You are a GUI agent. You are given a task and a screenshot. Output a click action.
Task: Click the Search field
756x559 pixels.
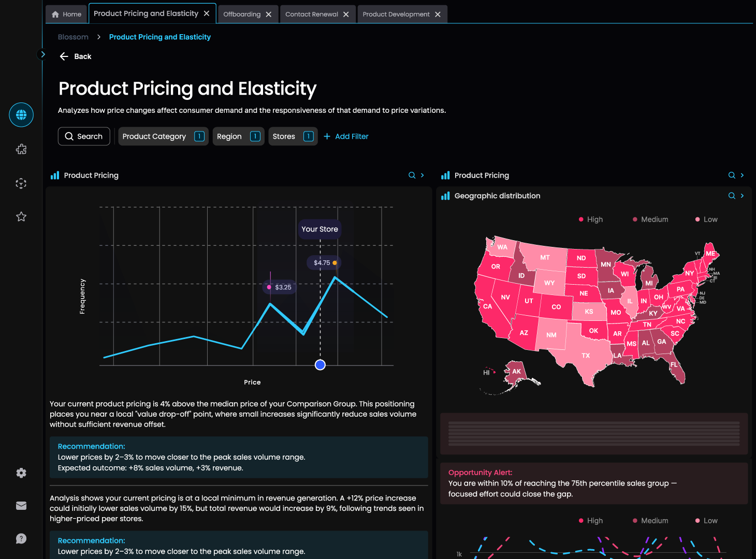pos(84,137)
